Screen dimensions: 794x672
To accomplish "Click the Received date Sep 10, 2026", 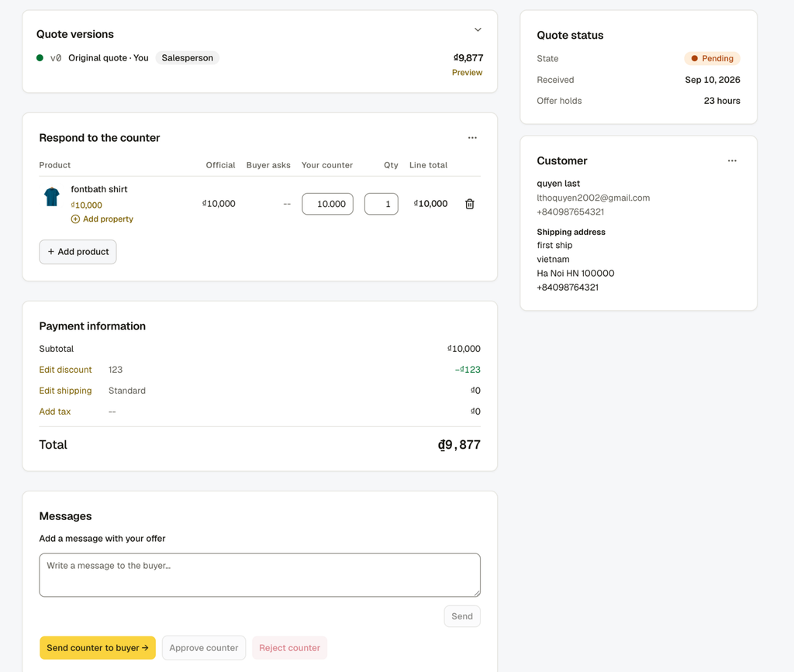I will pyautogui.click(x=713, y=80).
